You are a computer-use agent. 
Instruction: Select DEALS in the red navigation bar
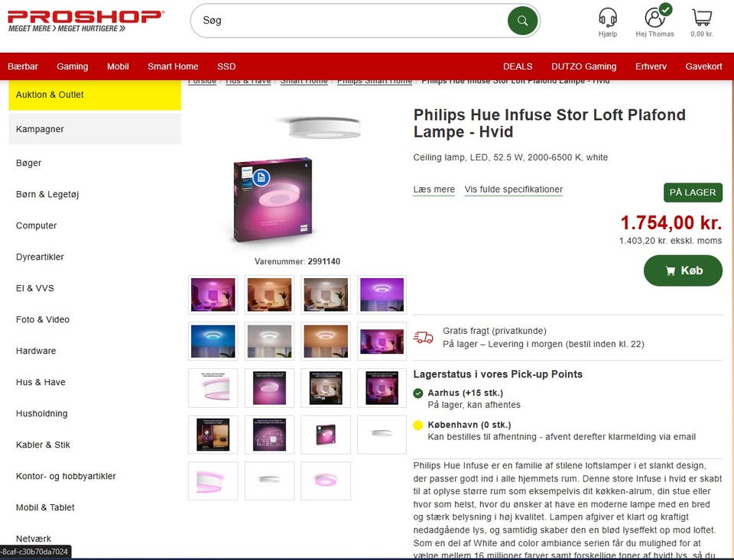pyautogui.click(x=518, y=66)
